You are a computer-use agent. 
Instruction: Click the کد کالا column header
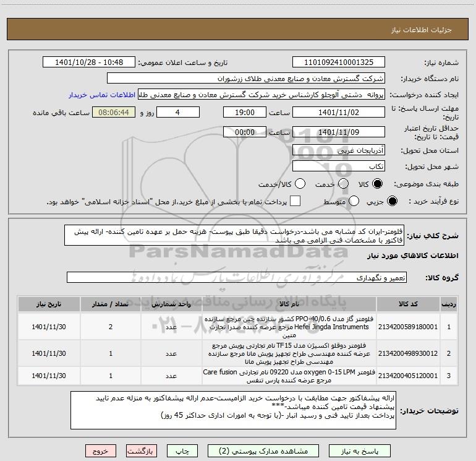click(x=408, y=304)
